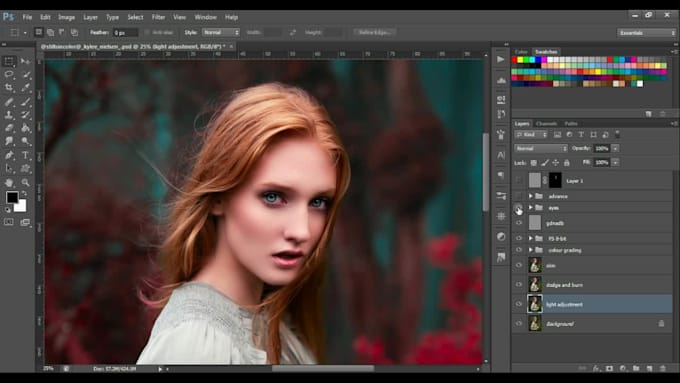
Task: Expand the colour grading group
Action: click(530, 250)
